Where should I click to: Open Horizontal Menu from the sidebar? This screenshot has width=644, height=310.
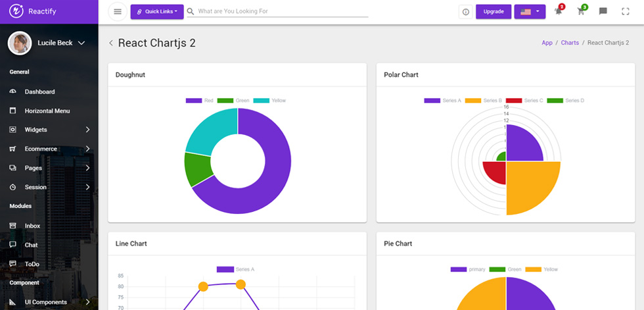pyautogui.click(x=47, y=111)
